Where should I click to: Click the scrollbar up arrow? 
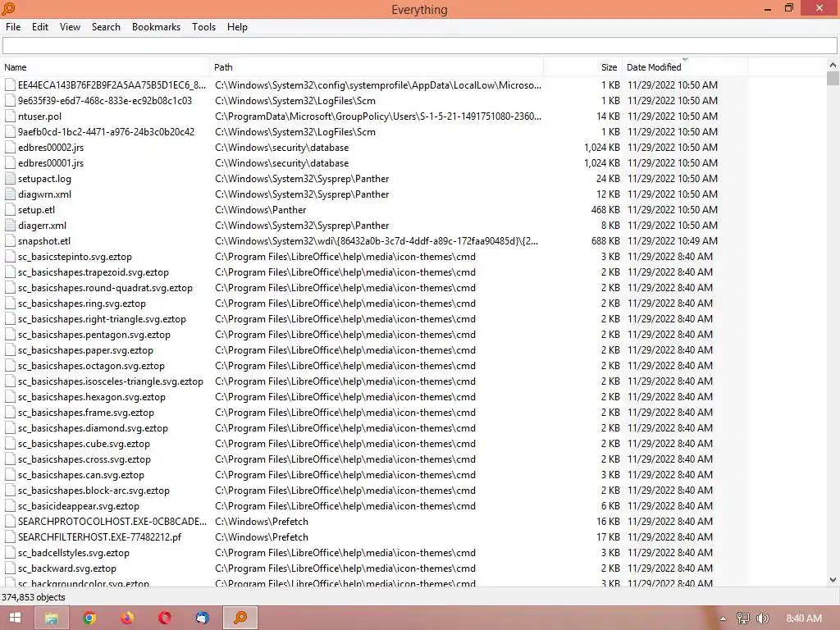(x=833, y=65)
